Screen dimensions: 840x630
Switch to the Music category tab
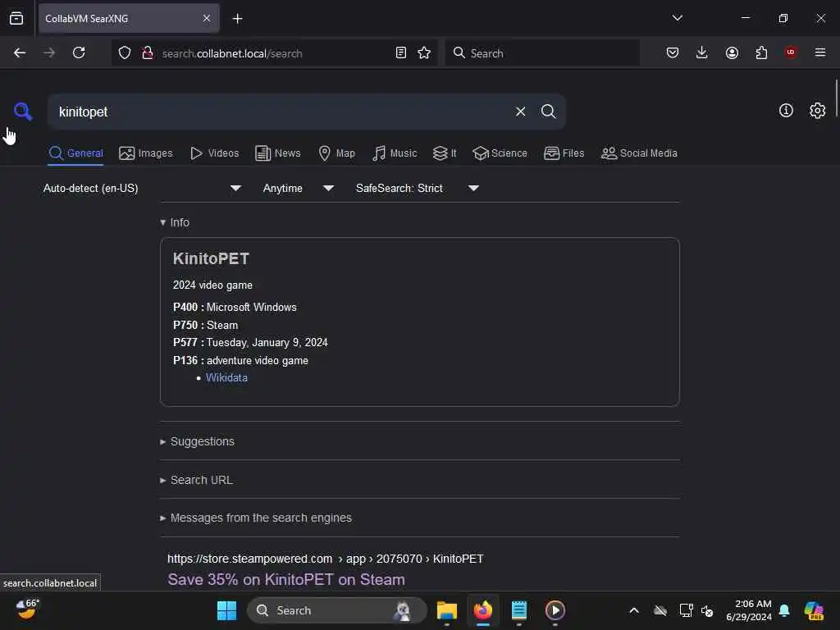click(x=395, y=153)
